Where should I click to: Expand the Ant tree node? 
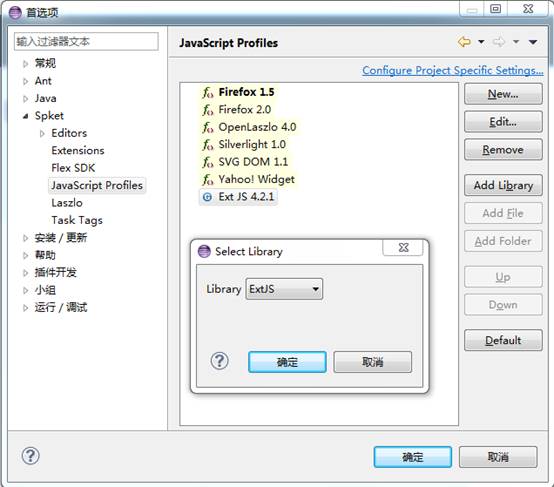click(25, 81)
